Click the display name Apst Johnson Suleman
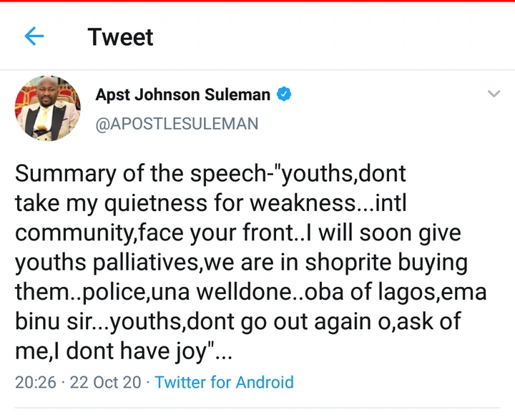The image size is (515, 420). tap(183, 94)
